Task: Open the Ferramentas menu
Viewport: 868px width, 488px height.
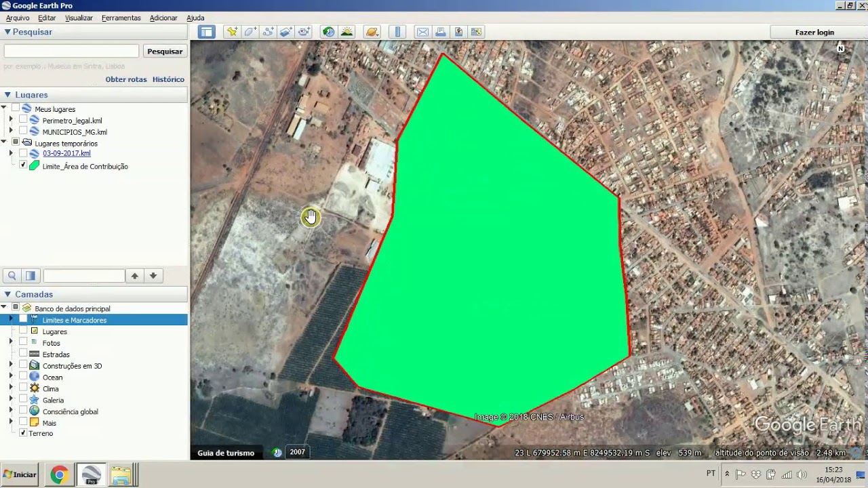Action: click(x=121, y=18)
